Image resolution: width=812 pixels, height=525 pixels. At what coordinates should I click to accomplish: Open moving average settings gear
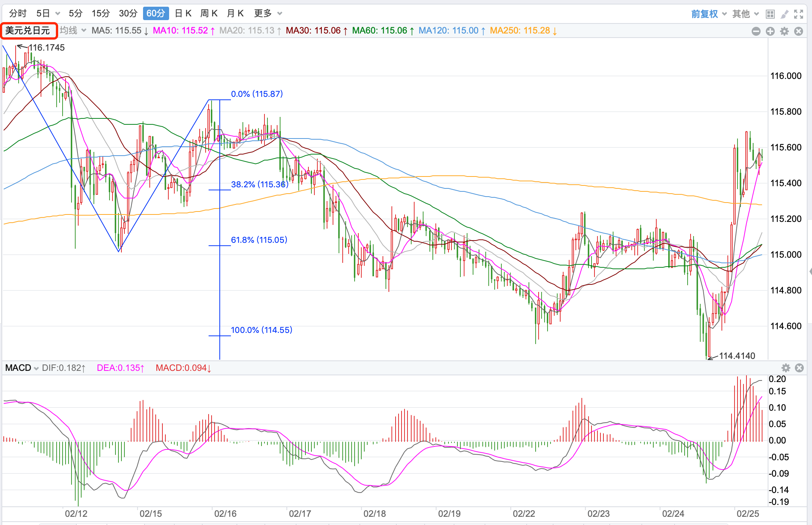pos(784,31)
